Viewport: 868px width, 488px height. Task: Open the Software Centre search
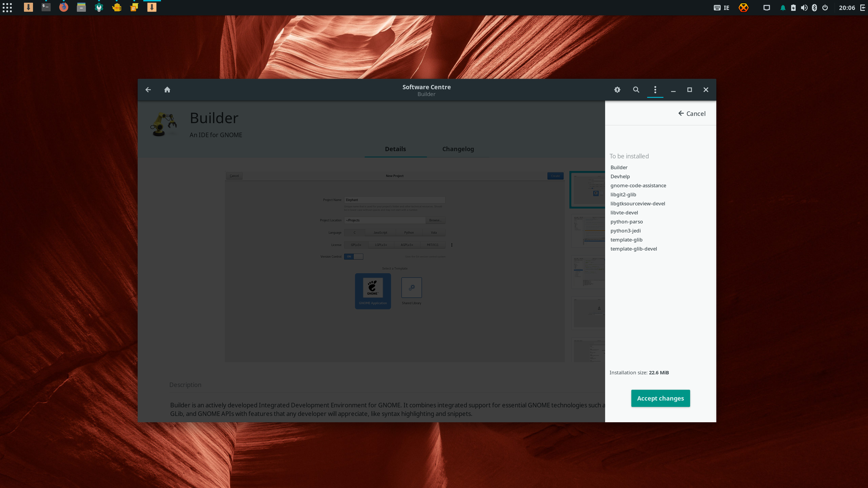pos(636,90)
